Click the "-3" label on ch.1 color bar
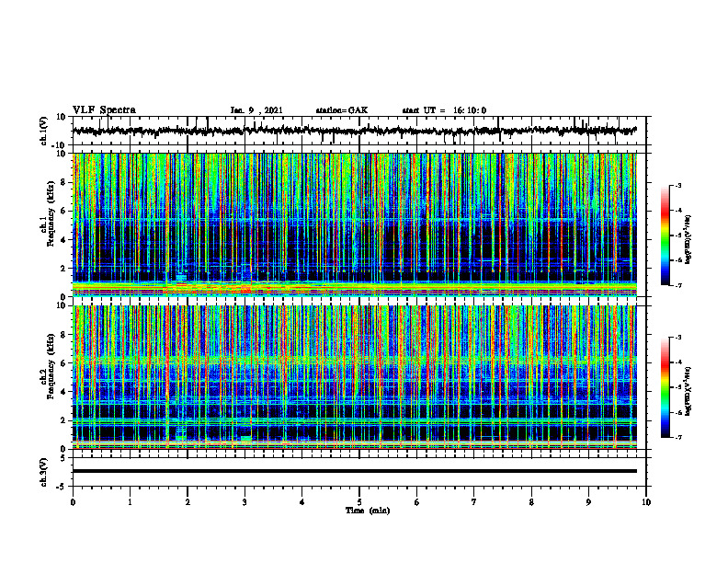This screenshot has height=563, width=728. click(677, 185)
